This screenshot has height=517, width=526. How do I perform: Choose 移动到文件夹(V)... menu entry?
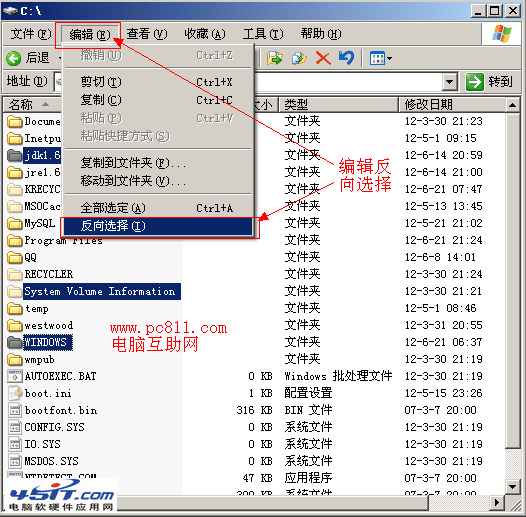(158, 181)
